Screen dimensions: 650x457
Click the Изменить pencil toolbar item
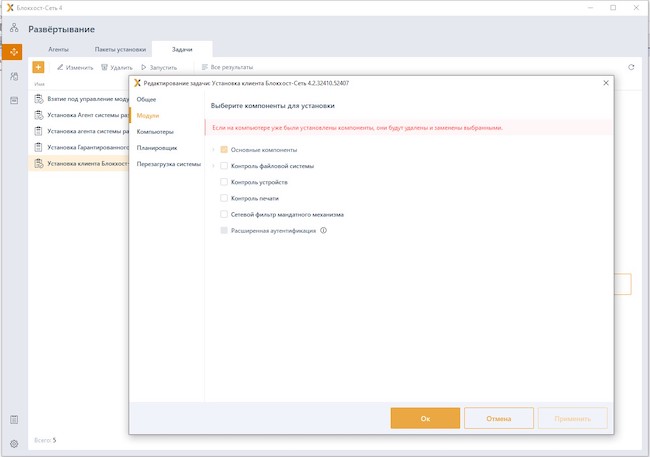tap(75, 67)
